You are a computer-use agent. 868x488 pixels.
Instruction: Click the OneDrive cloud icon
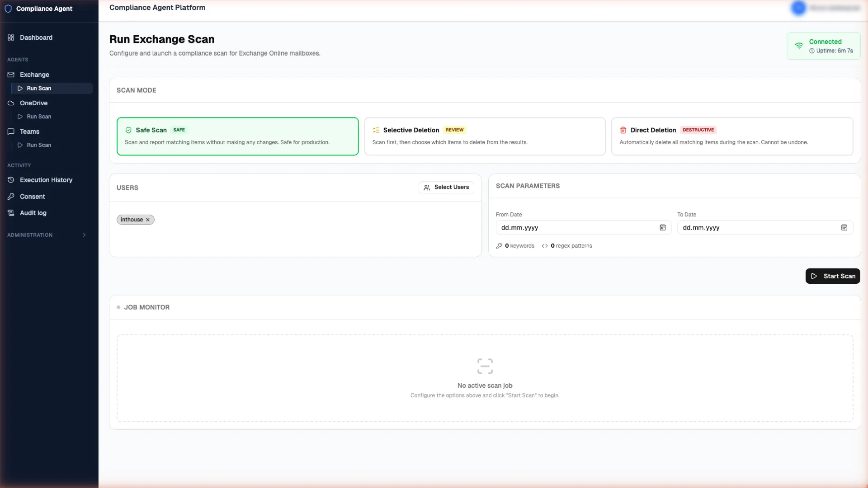pos(11,103)
